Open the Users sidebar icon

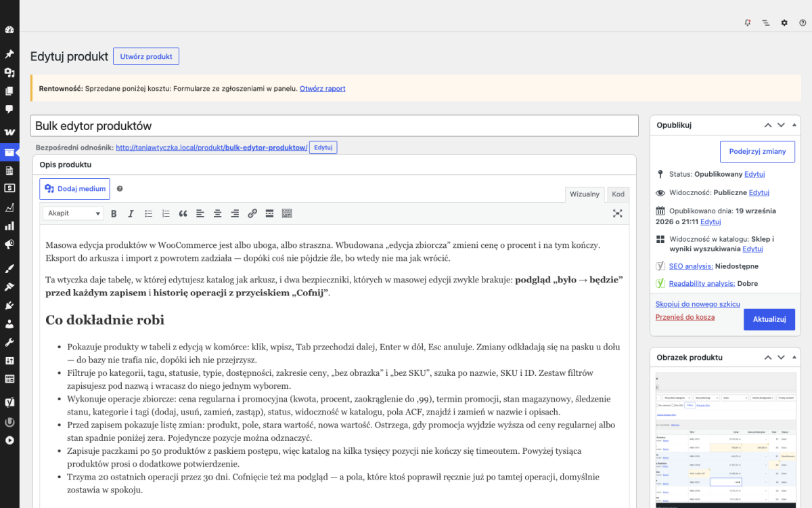[x=9, y=324]
